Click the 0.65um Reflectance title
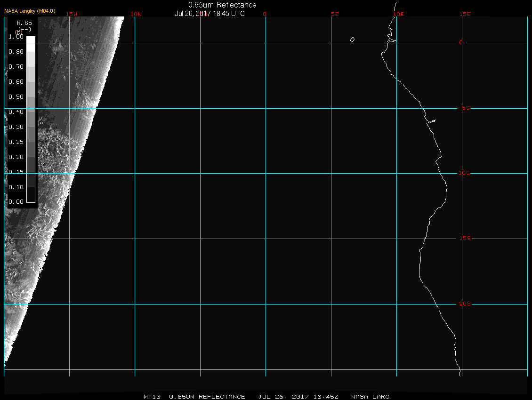The image size is (532, 400). [222, 5]
